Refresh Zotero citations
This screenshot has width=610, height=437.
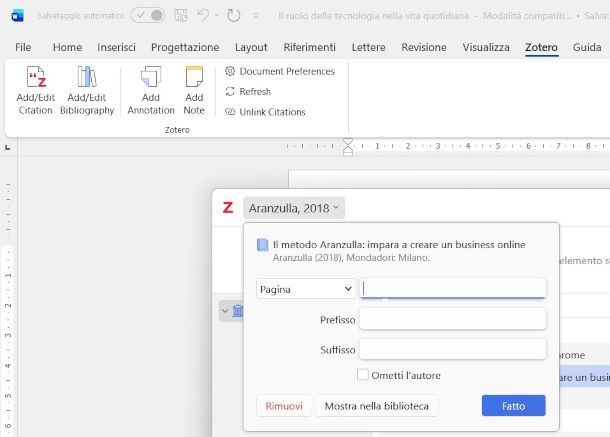[x=248, y=91]
